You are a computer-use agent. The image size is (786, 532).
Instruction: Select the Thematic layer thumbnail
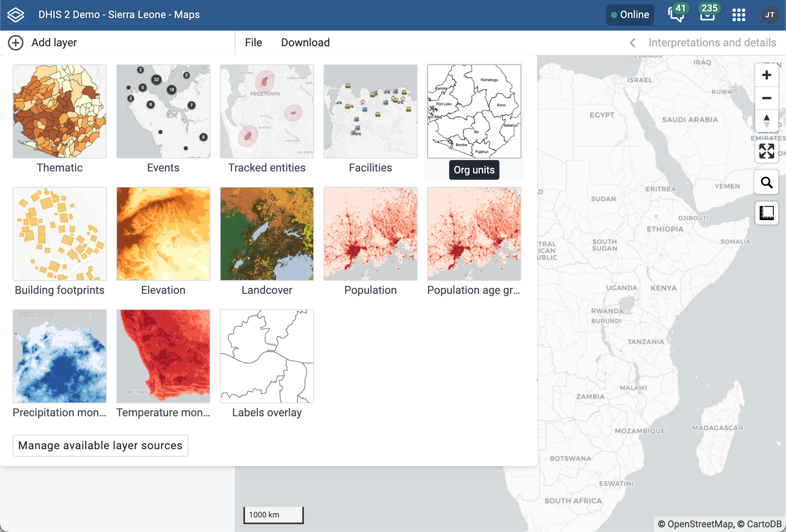pyautogui.click(x=60, y=111)
